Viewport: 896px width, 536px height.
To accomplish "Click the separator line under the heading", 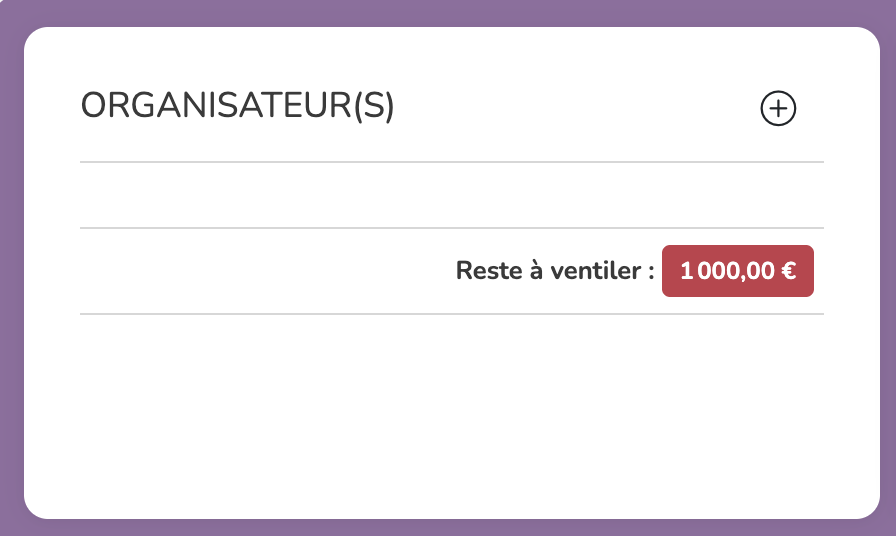I will (450, 161).
